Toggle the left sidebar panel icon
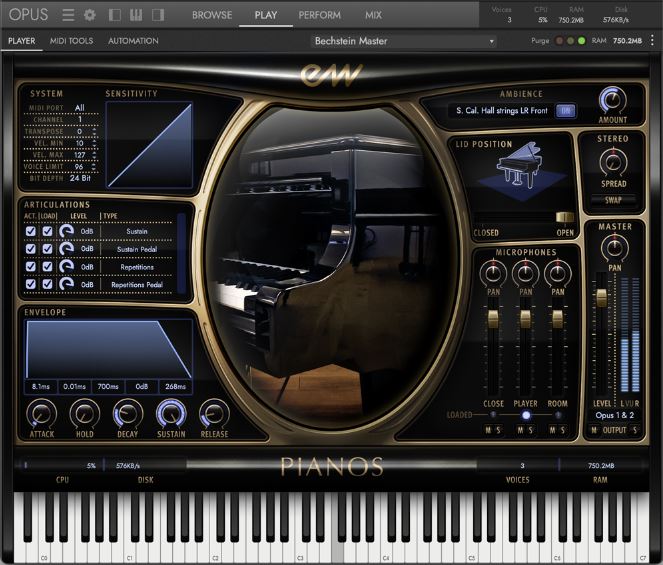 pos(115,15)
